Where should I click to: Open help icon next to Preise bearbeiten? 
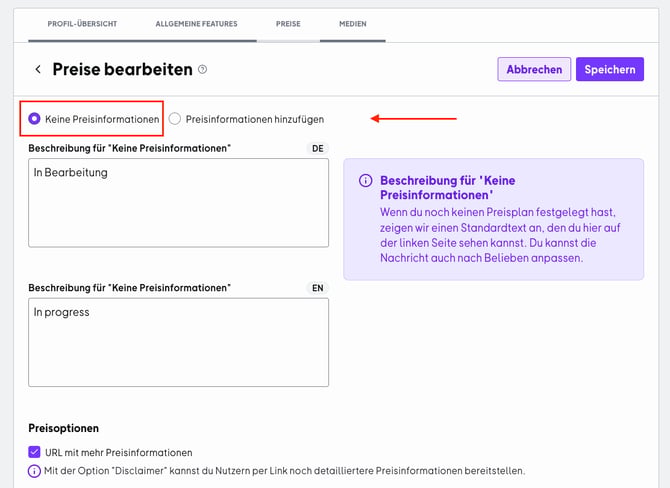(x=203, y=69)
